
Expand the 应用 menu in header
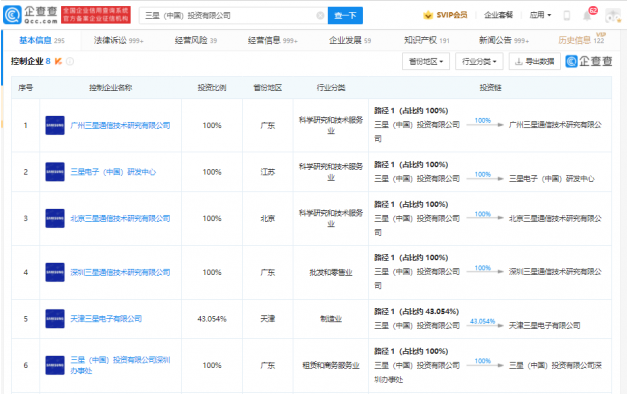(540, 15)
